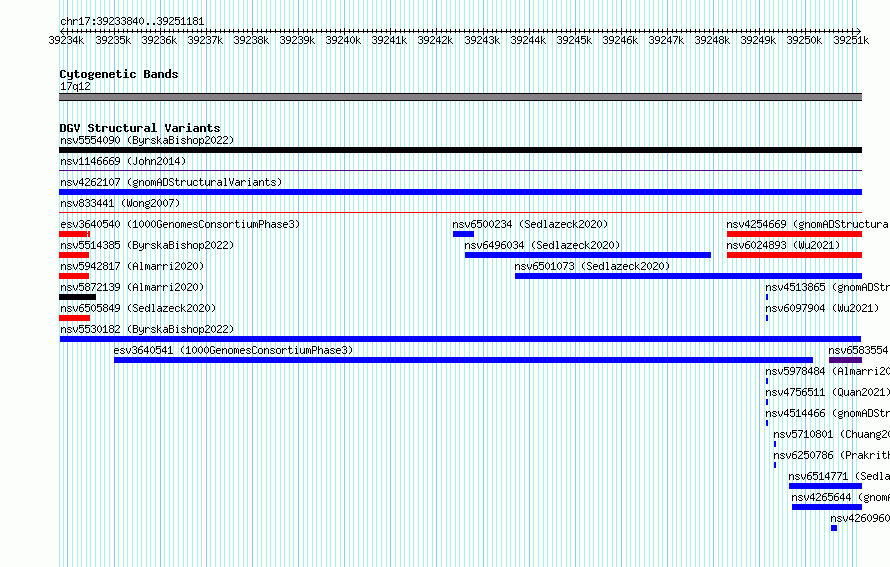890x567 pixels.
Task: Click the blue bar under nsv4262107
Action: pos(460,192)
